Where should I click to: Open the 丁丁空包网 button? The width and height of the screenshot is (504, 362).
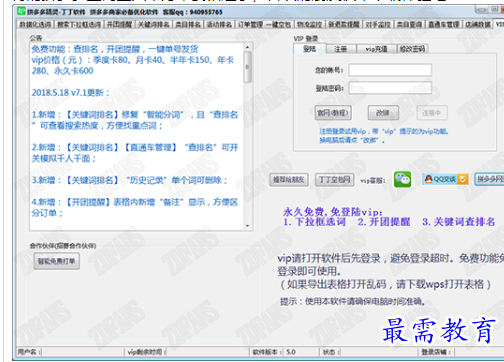tap(334, 180)
